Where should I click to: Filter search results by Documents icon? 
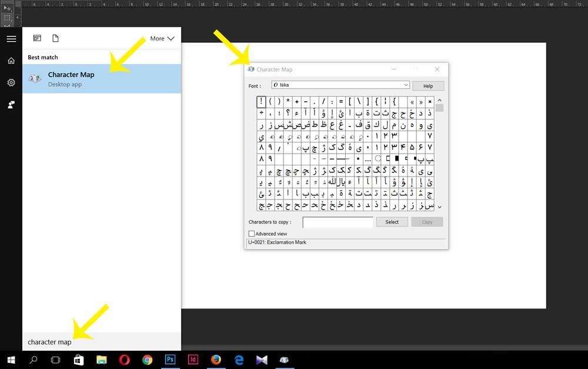click(x=55, y=38)
